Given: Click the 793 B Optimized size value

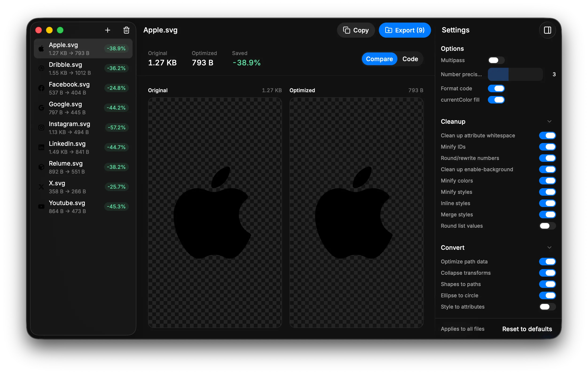Looking at the screenshot, I should click(x=202, y=63).
